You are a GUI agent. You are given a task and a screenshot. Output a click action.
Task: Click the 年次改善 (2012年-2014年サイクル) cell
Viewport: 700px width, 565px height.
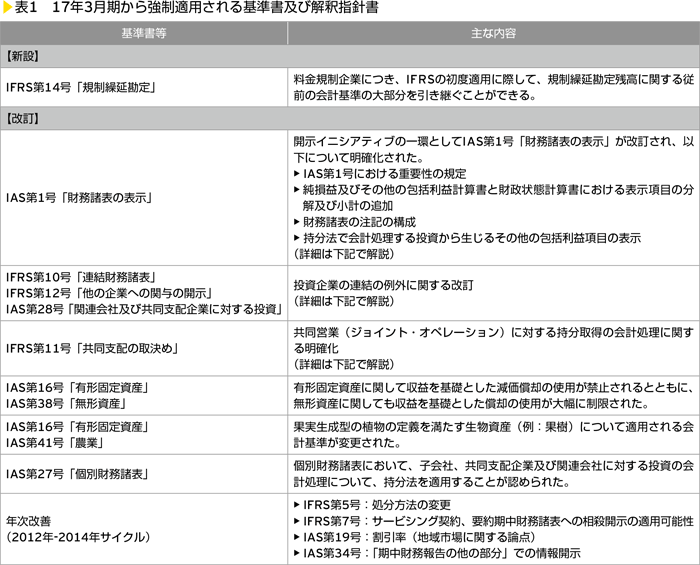click(78, 529)
